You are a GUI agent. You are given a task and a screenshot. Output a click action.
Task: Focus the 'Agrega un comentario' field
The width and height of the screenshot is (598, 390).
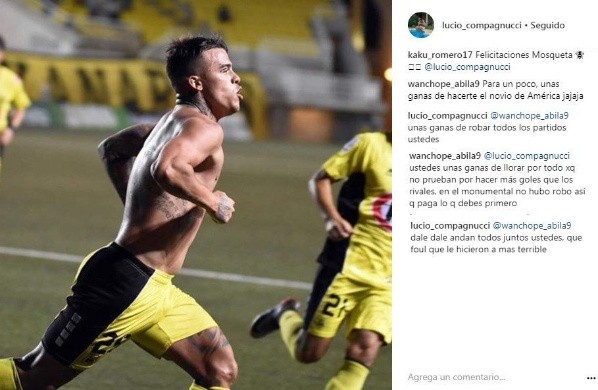click(x=494, y=377)
